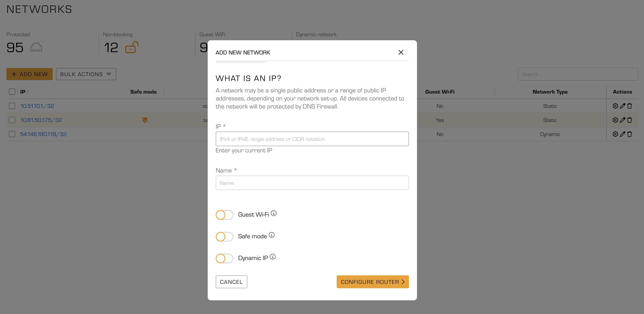This screenshot has width=644, height=314.
Task: Click the Safe mode info icon
Action: [x=271, y=235]
